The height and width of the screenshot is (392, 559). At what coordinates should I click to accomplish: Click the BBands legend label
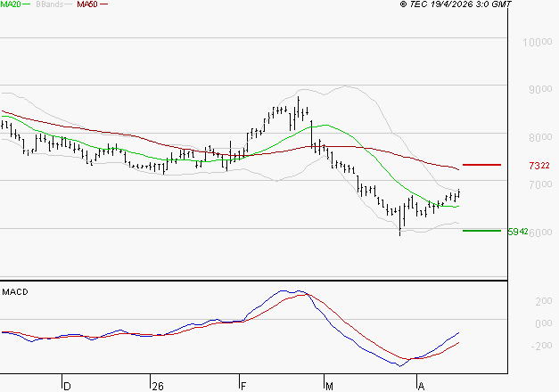point(50,4)
